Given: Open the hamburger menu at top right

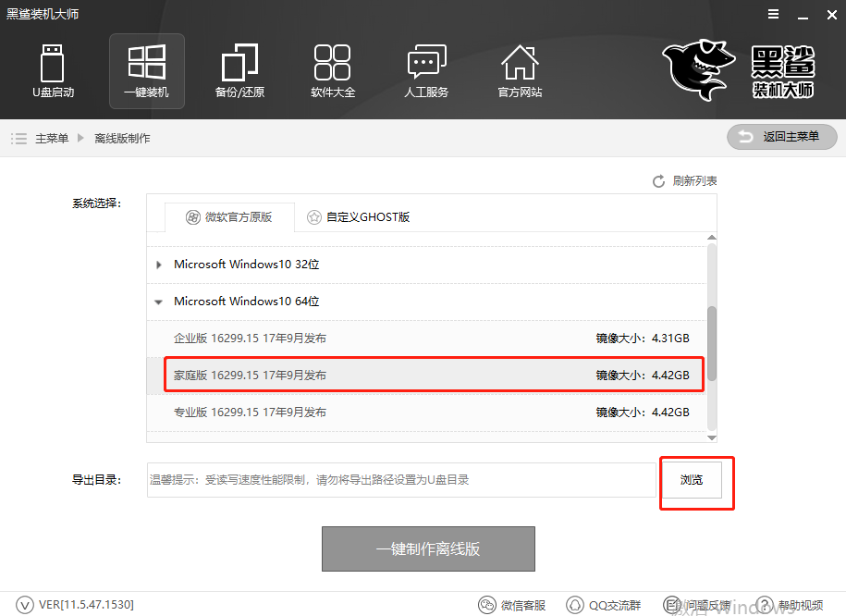Looking at the screenshot, I should coord(773,14).
